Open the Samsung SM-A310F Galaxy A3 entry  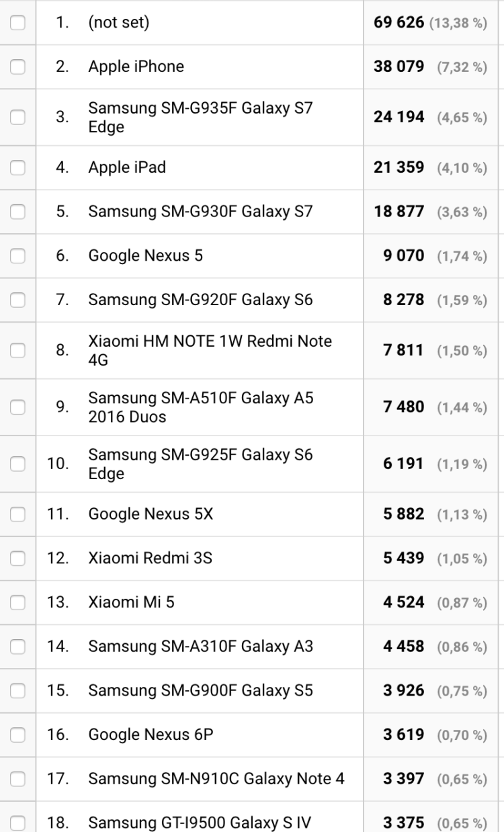tap(200, 647)
